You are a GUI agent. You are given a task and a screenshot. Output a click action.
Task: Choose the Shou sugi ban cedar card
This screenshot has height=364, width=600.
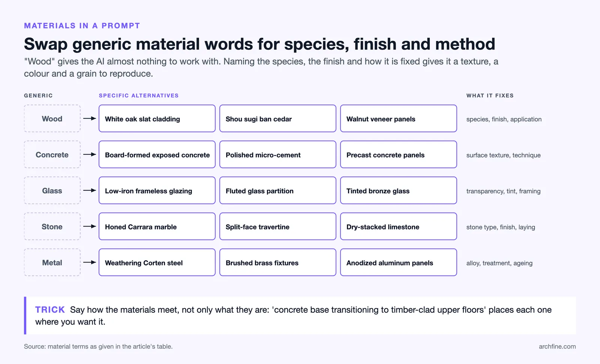coord(278,118)
